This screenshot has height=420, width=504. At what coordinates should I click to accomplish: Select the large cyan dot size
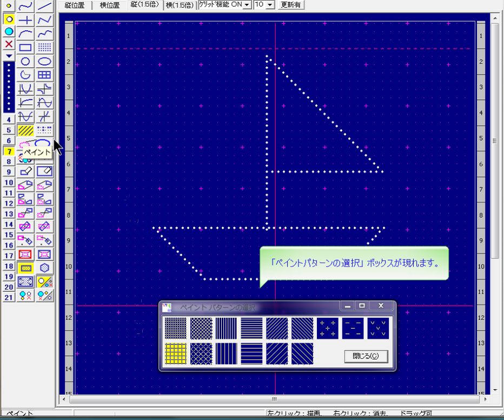point(9,31)
